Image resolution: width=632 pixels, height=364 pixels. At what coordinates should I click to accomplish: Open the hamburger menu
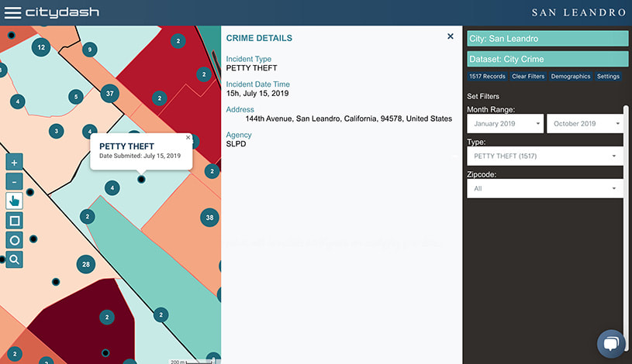click(x=12, y=12)
